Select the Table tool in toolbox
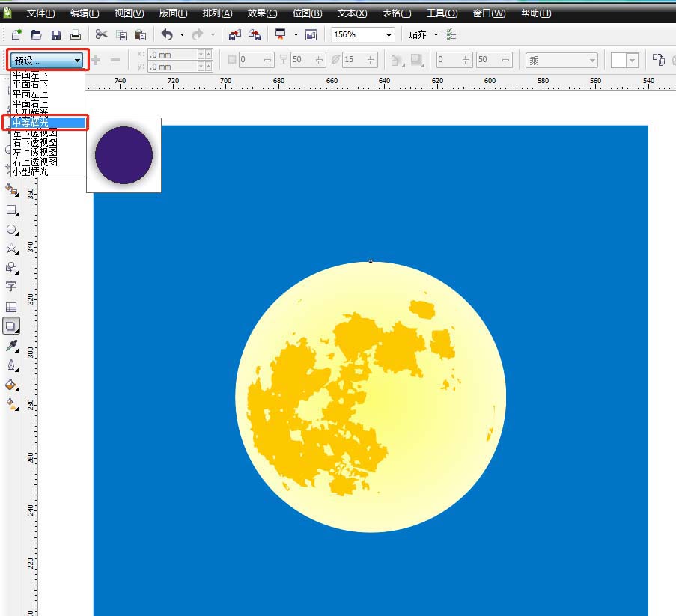676x616 pixels. 11,307
